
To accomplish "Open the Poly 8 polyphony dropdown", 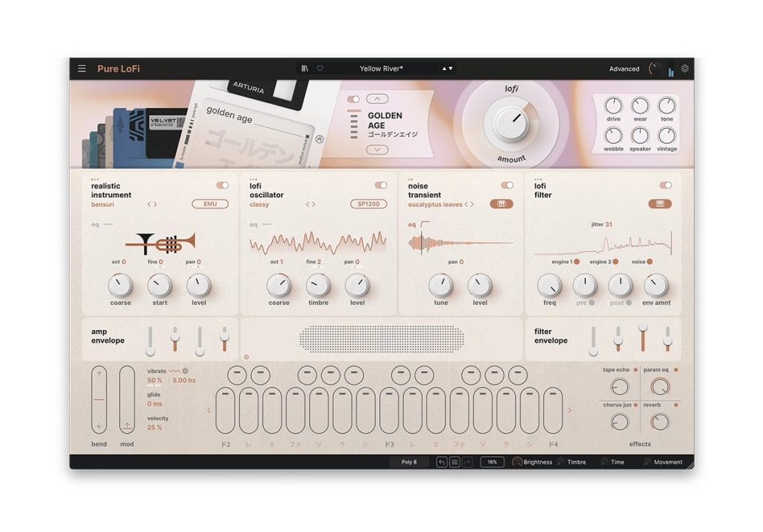I will (409, 462).
